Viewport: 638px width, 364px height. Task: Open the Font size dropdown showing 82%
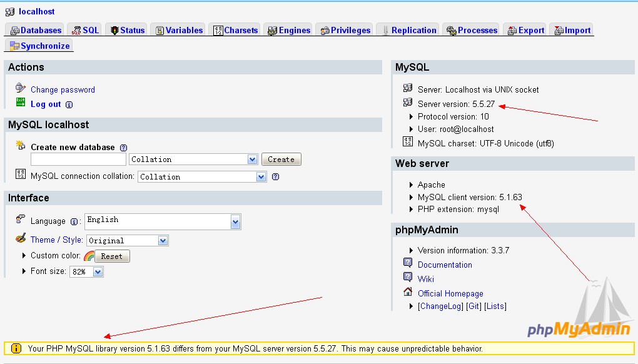[x=87, y=271]
